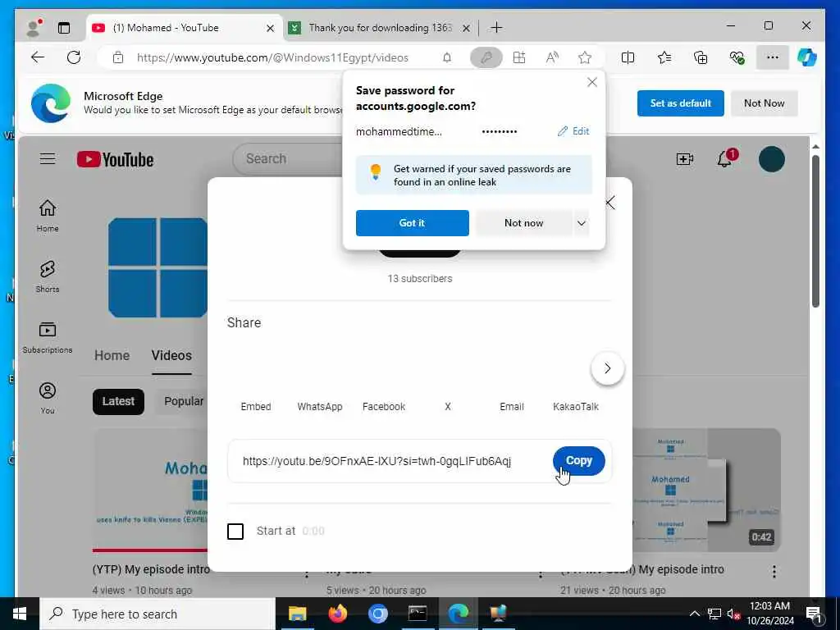This screenshot has width=840, height=630.
Task: Refresh the page with reload icon
Action: pyautogui.click(x=74, y=57)
